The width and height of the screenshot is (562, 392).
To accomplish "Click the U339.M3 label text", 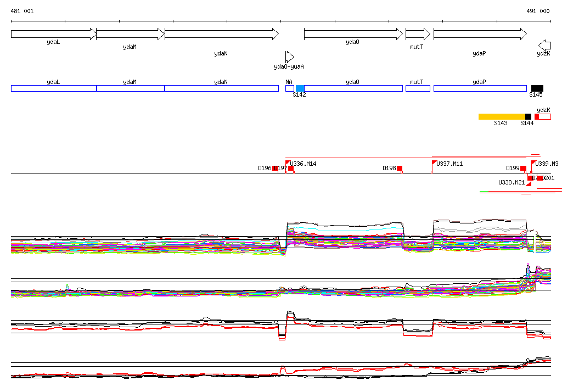I will [x=547, y=164].
